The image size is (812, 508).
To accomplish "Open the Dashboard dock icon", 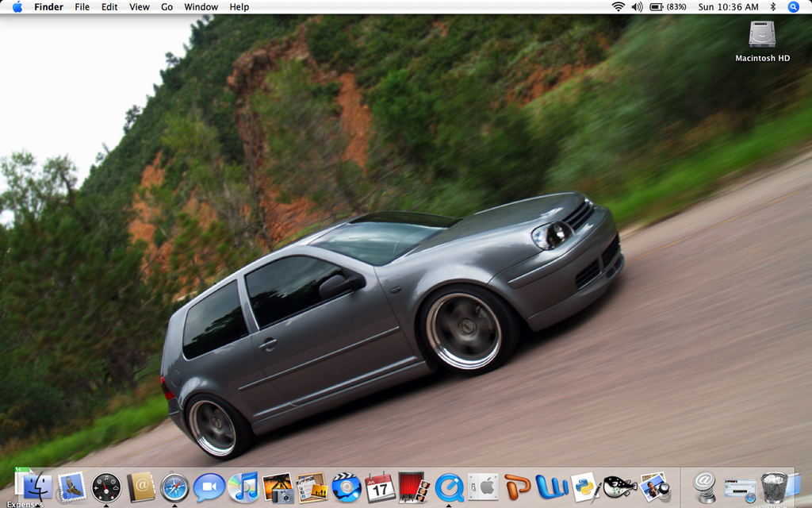I will pos(105,487).
